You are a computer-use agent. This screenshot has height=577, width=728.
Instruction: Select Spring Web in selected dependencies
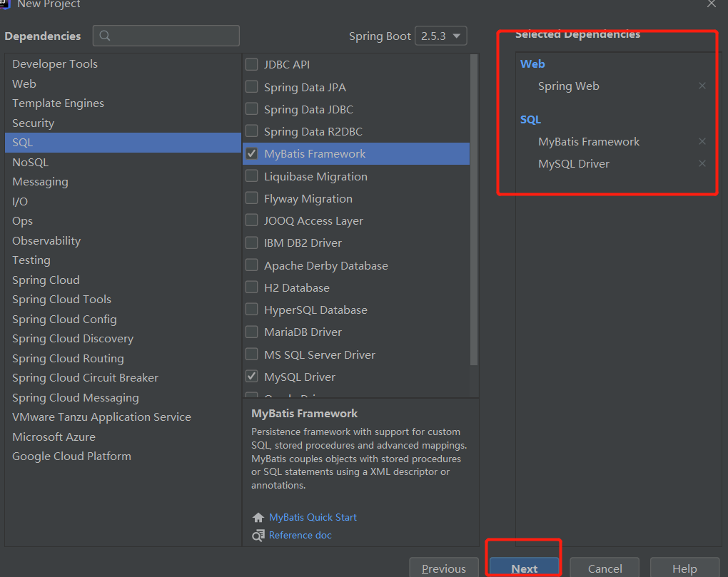pyautogui.click(x=569, y=86)
